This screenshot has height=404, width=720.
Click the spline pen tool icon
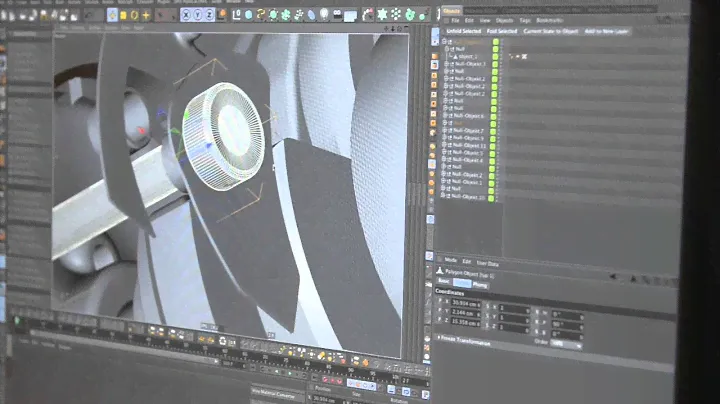(261, 15)
